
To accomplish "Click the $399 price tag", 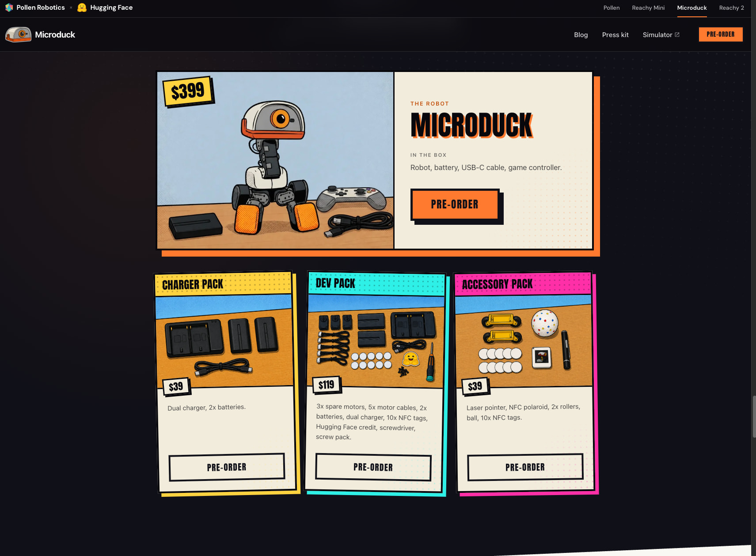I will click(x=188, y=91).
